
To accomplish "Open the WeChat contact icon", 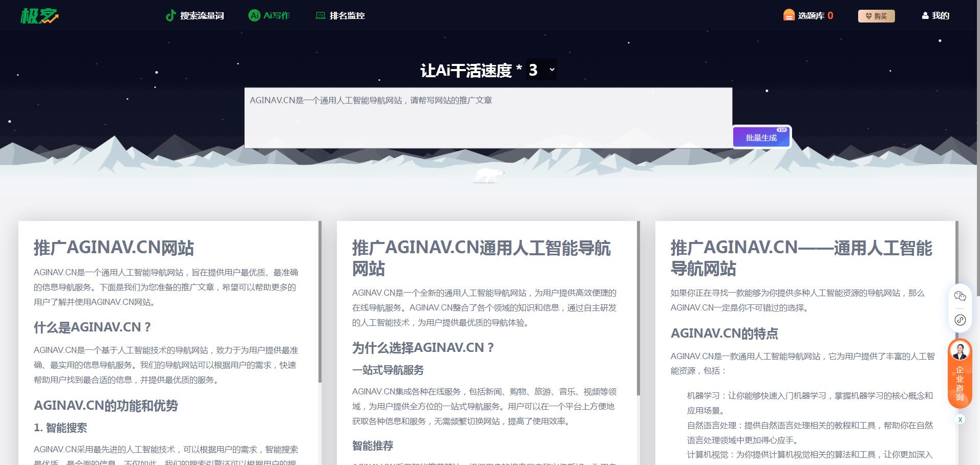I will click(960, 296).
